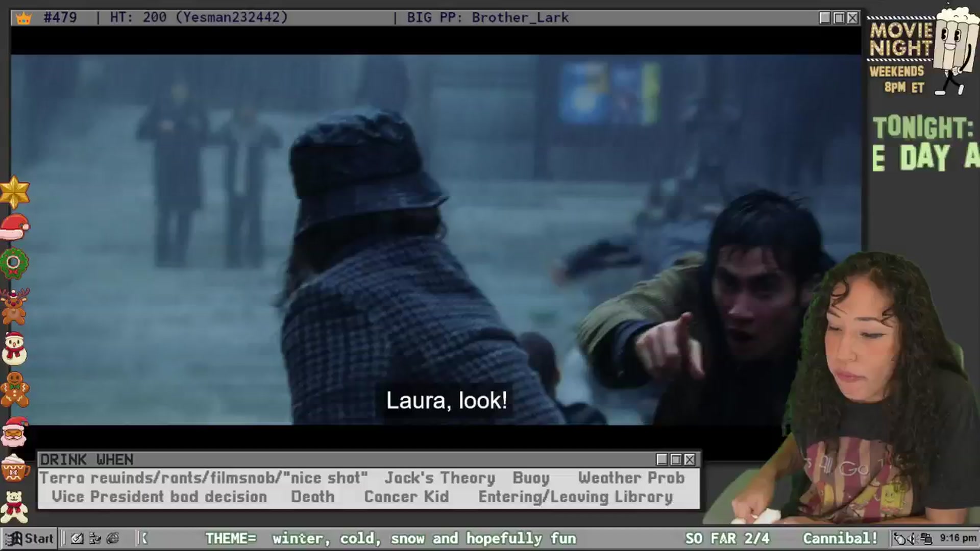Click the 9:16 pm clock
980x551 pixels.
click(958, 538)
